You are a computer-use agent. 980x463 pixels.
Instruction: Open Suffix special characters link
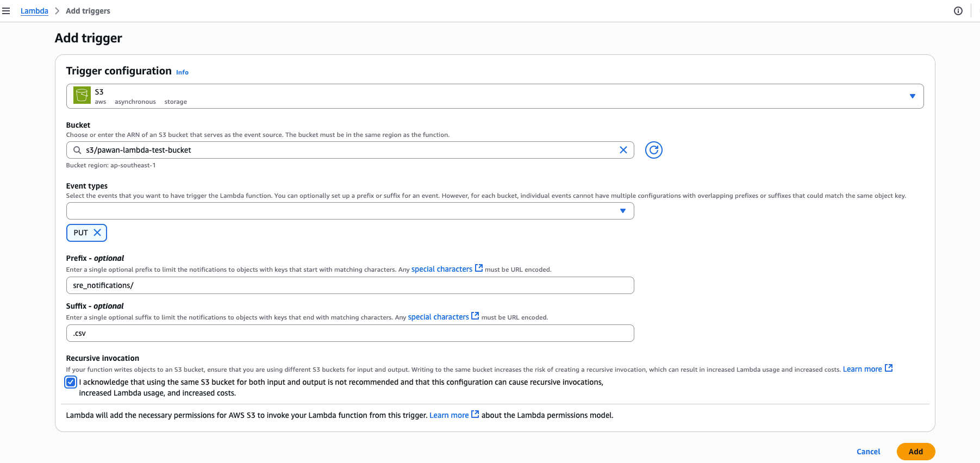tap(444, 317)
